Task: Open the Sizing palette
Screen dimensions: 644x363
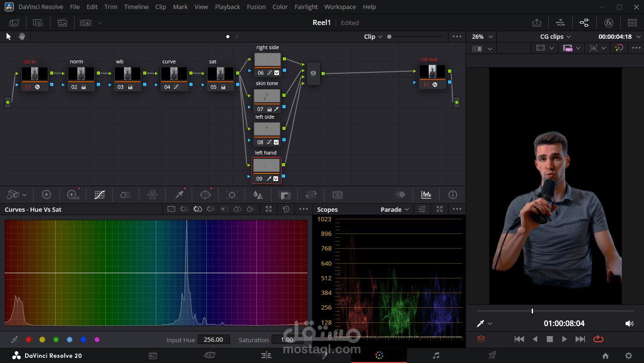Action: [311, 195]
